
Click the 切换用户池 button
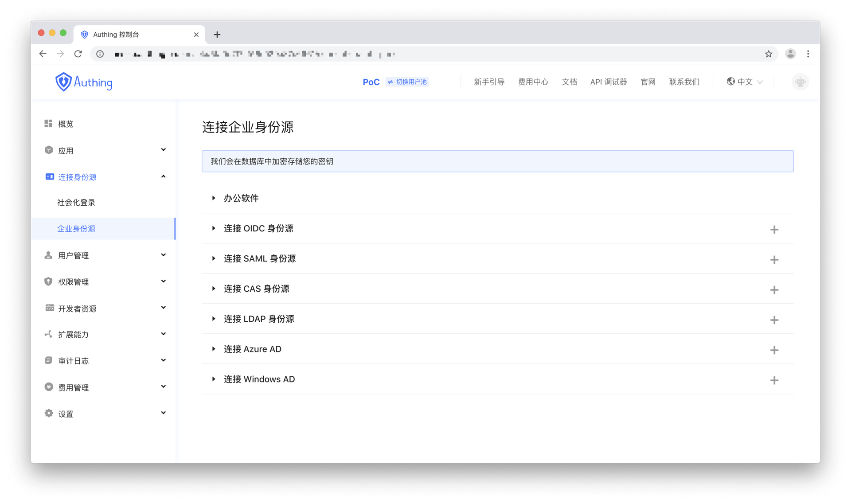click(x=407, y=82)
